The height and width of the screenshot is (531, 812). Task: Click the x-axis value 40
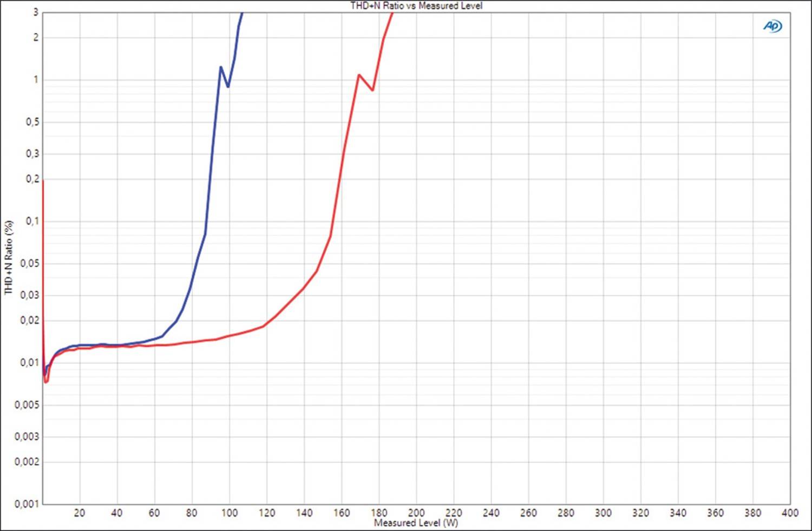(x=117, y=513)
